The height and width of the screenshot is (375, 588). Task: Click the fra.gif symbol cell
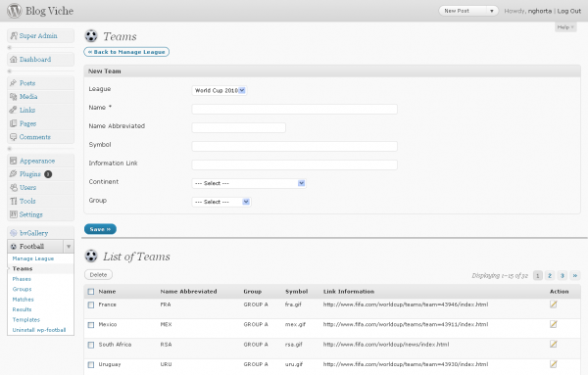click(x=293, y=305)
